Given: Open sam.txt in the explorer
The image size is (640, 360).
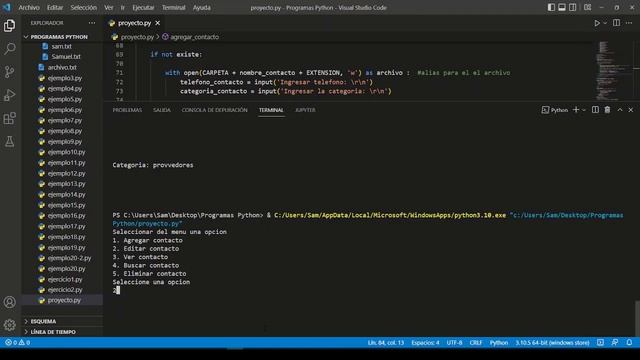Looking at the screenshot, I should pos(62,46).
